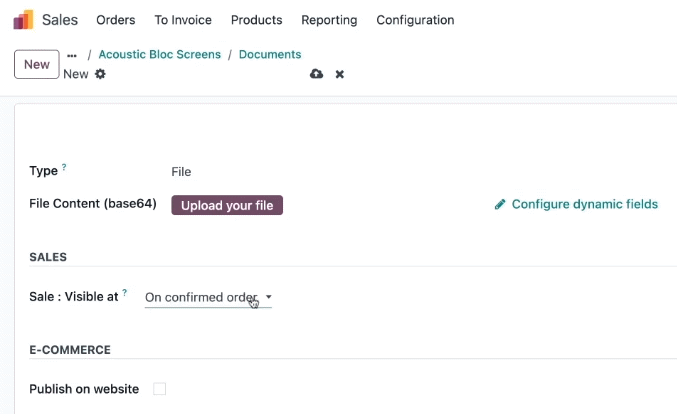Open the Sale : Visible at dropdown arrow
This screenshot has height=414, width=677.
[x=269, y=297]
